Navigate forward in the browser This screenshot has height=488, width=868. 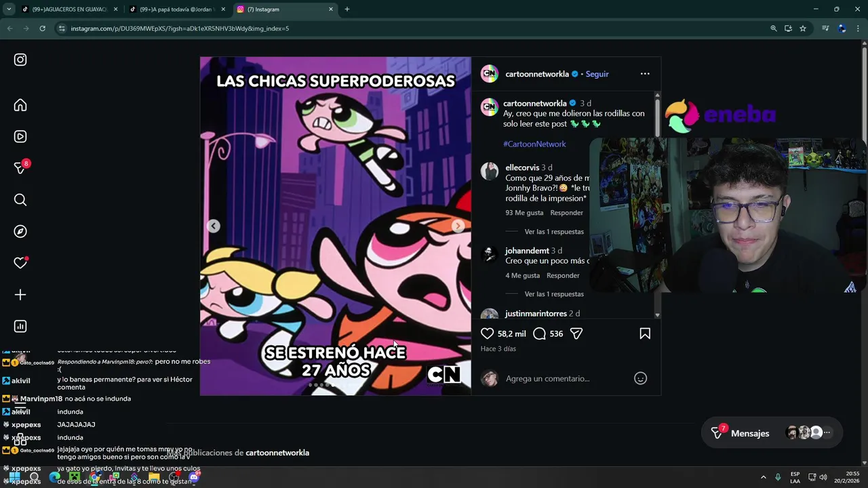click(x=26, y=28)
